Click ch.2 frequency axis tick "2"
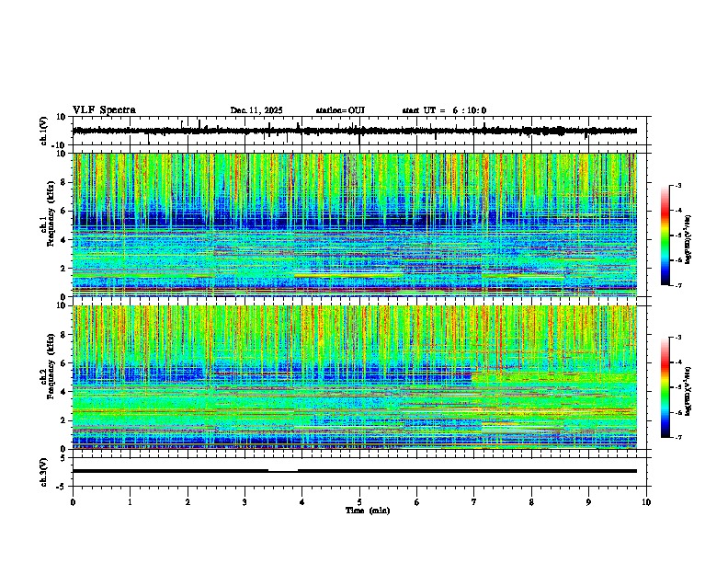The height and width of the screenshot is (563, 728). pyautogui.click(x=63, y=420)
